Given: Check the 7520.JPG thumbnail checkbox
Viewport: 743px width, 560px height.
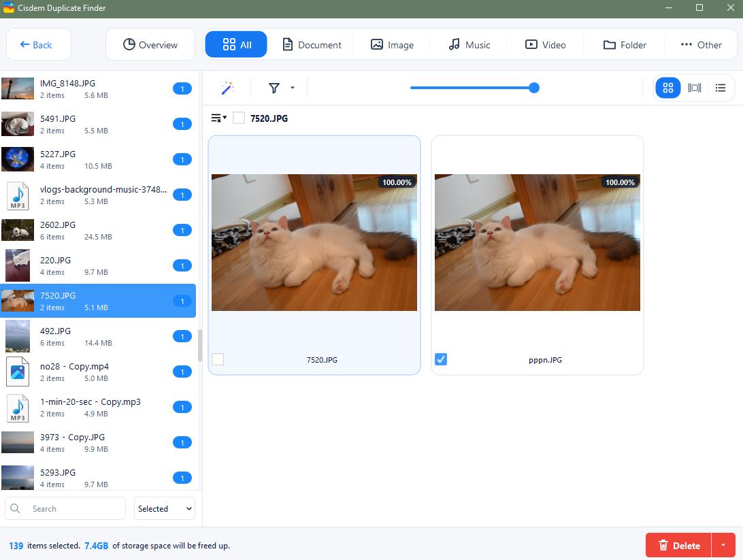Looking at the screenshot, I should pyautogui.click(x=218, y=359).
